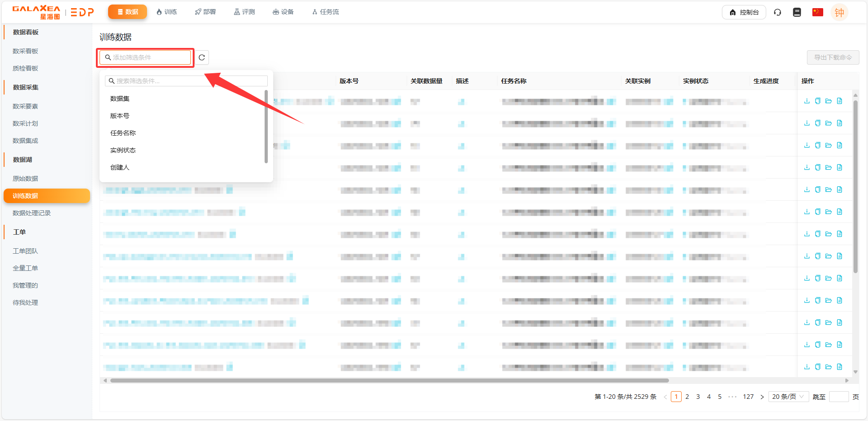The image size is (868, 421).
Task: Open the user avatar labeled 钟
Action: click(840, 12)
